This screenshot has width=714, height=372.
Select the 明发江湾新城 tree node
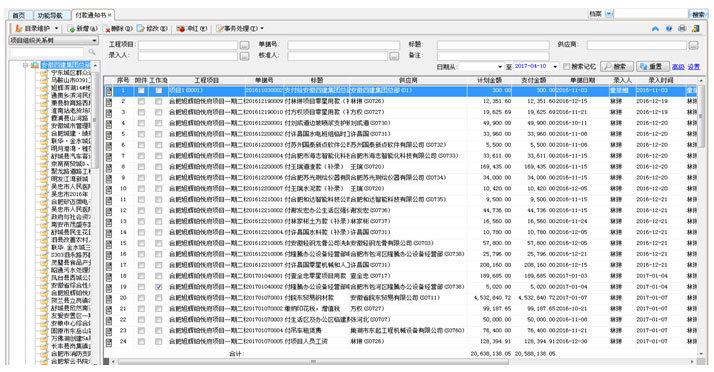click(x=70, y=179)
